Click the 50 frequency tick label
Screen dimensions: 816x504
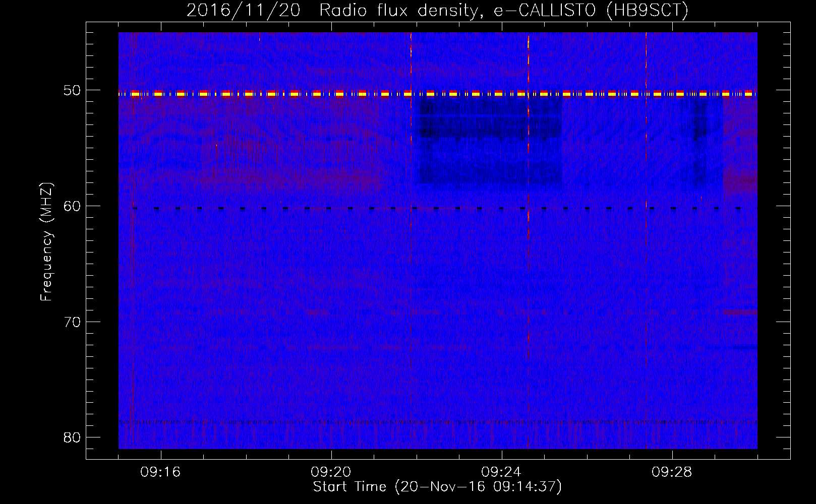pyautogui.click(x=72, y=91)
